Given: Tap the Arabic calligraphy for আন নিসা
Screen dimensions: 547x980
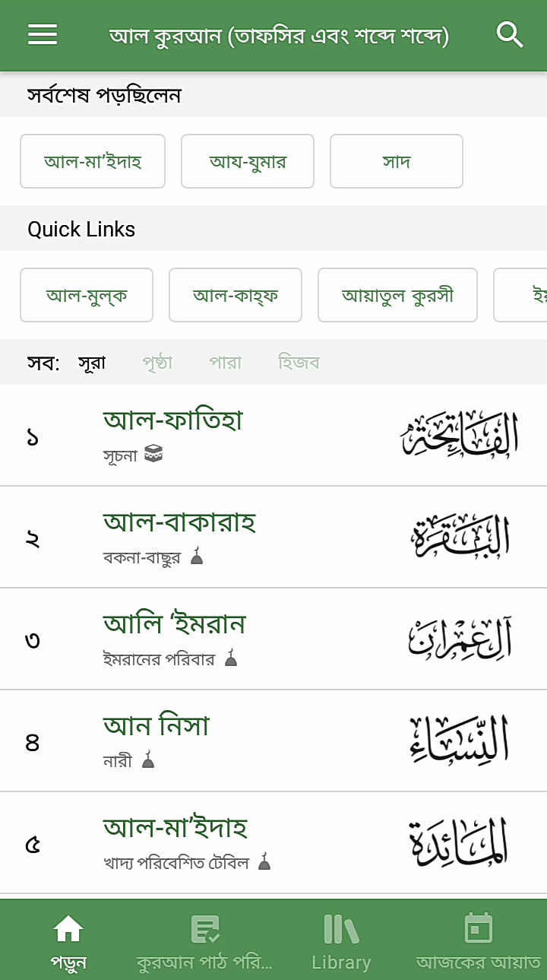Looking at the screenshot, I should coord(459,741).
